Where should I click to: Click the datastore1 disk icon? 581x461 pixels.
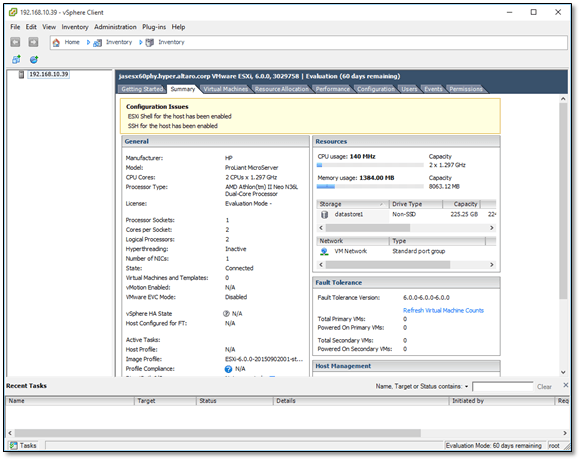(325, 215)
